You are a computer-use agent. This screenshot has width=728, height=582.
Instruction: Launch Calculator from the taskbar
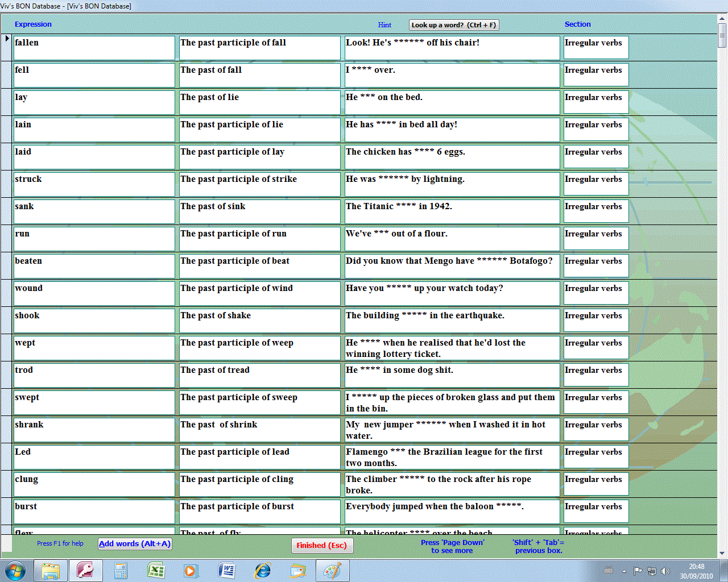tap(121, 571)
